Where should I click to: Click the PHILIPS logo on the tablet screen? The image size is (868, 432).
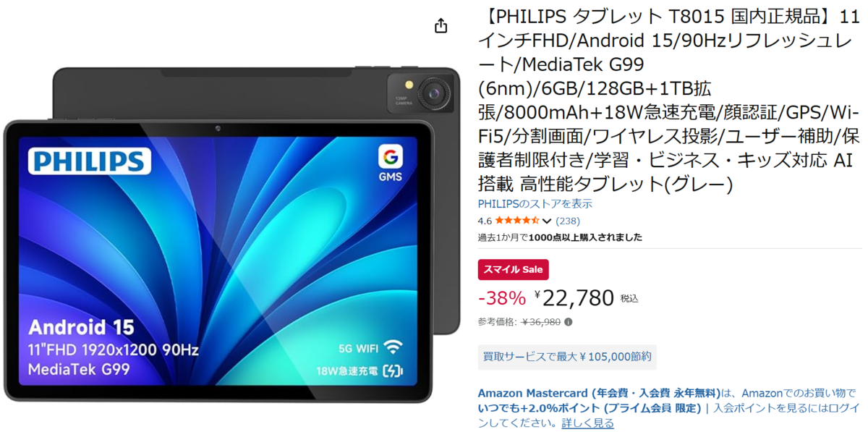[90, 161]
